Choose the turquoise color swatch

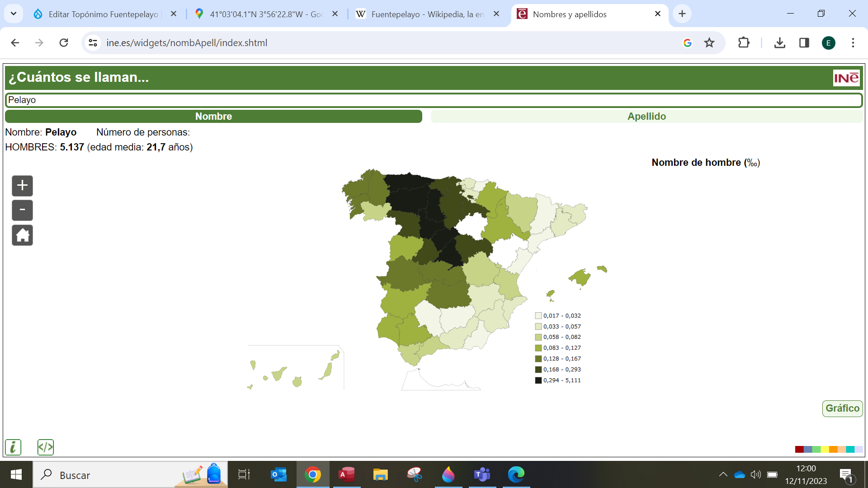(x=850, y=449)
